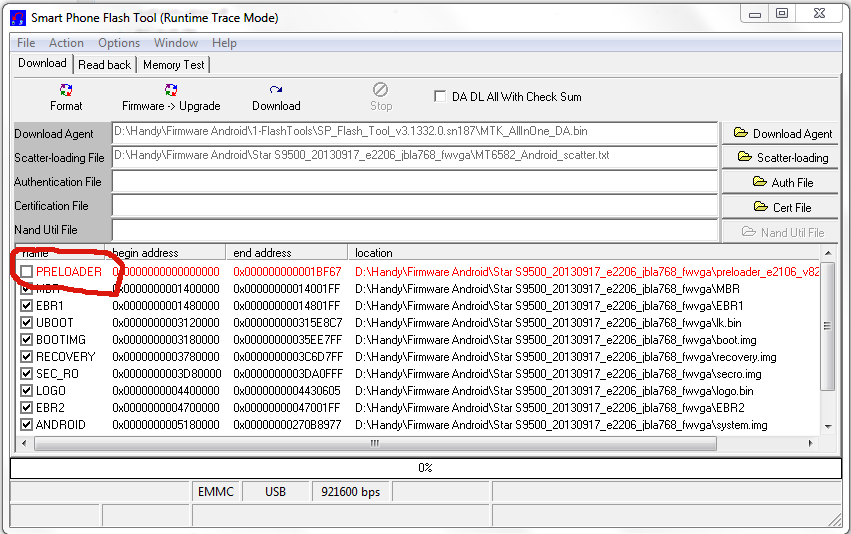Uncheck the EBR1 partition checkbox
The height and width of the screenshot is (534, 851).
click(x=26, y=306)
